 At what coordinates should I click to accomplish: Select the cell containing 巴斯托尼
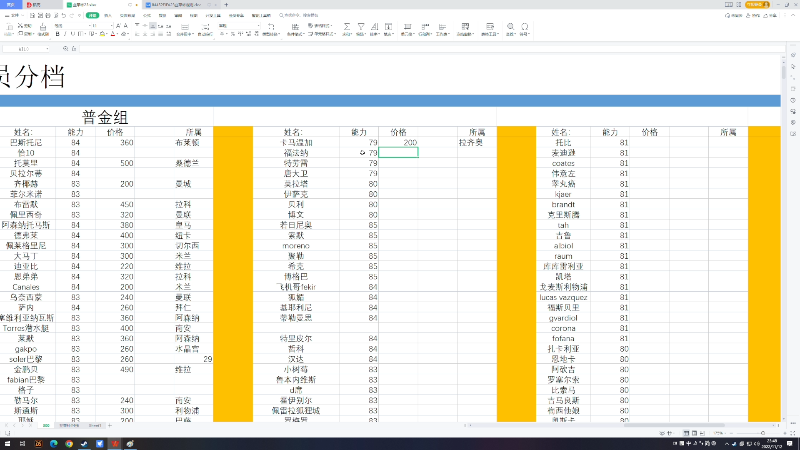[28, 142]
